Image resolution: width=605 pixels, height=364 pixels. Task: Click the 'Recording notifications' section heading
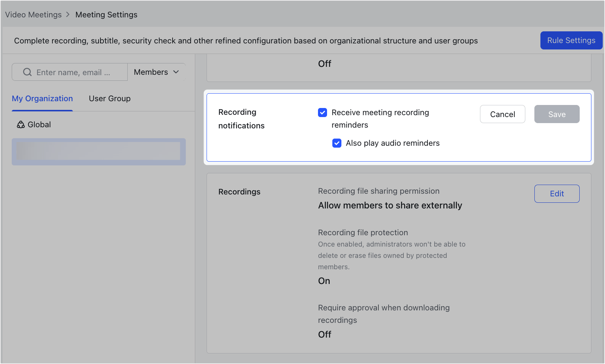[x=241, y=119]
